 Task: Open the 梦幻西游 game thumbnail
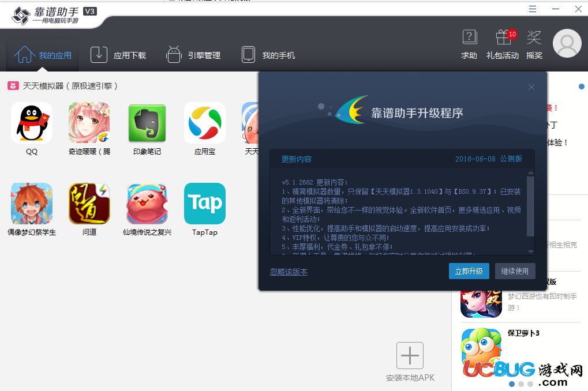(x=481, y=304)
